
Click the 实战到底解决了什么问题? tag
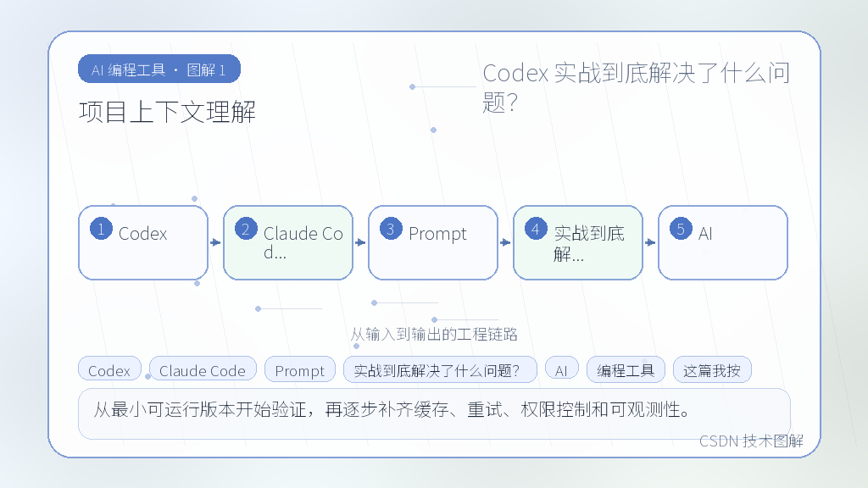point(440,369)
